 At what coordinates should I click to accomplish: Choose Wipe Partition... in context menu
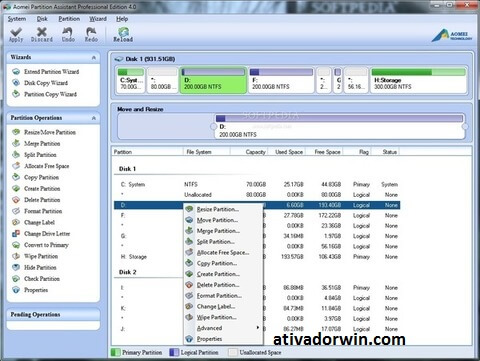click(x=223, y=317)
